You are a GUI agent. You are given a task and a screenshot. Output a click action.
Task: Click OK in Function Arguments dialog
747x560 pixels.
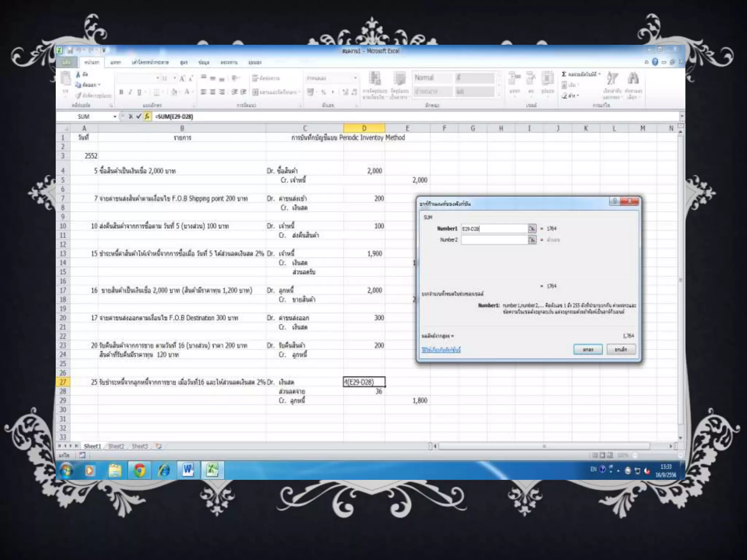point(588,349)
